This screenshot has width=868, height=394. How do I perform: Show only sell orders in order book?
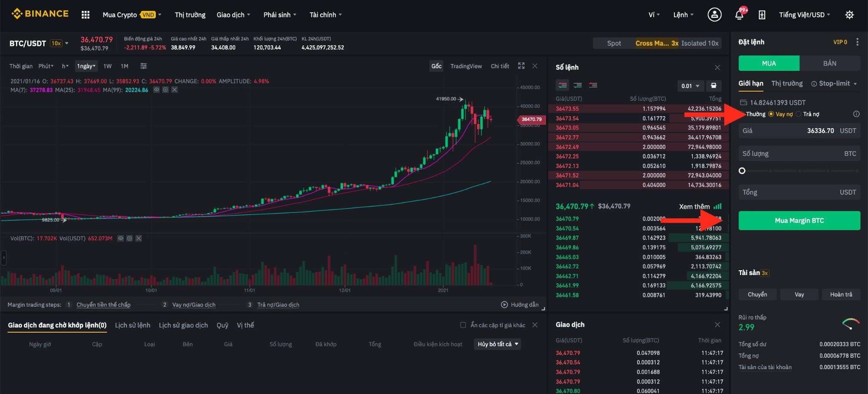pos(593,85)
